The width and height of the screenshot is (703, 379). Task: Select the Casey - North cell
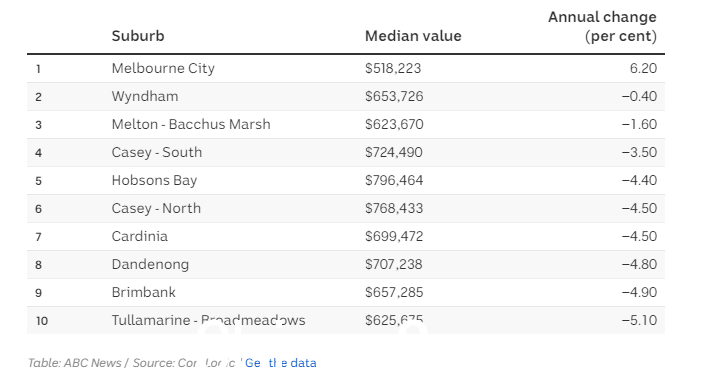click(x=156, y=209)
